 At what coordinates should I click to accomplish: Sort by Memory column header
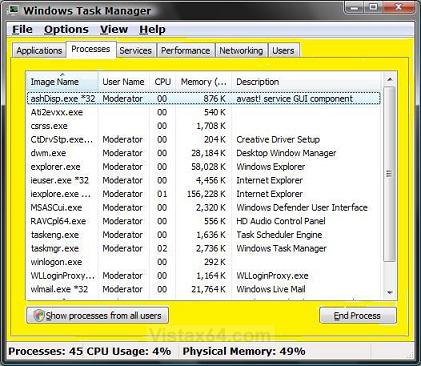point(203,82)
